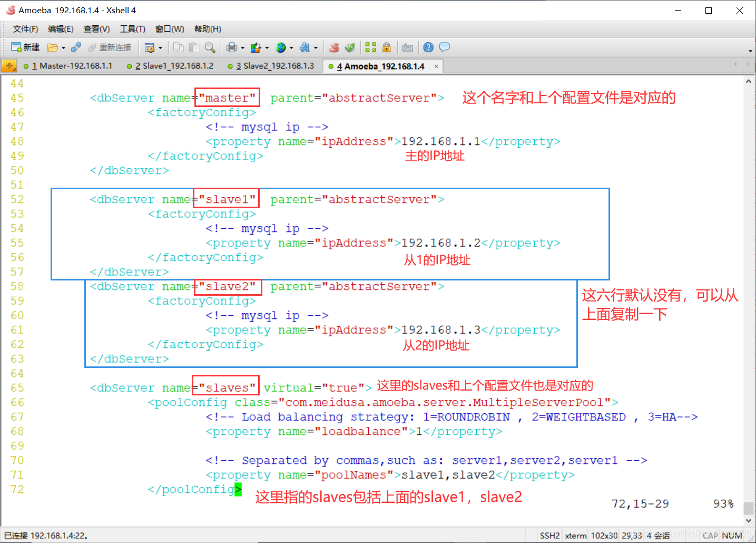The image size is (756, 543).
Task: Click the globe encoding icon
Action: tap(281, 47)
